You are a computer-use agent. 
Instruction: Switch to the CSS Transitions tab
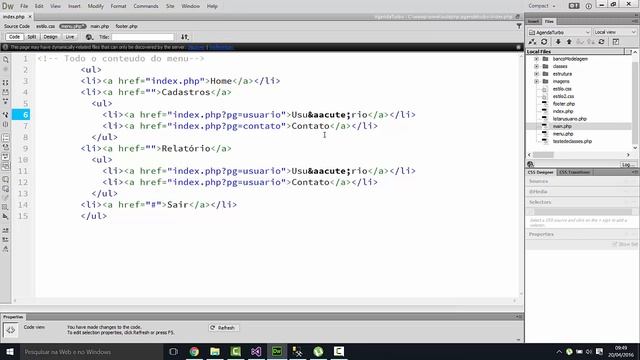(574, 172)
